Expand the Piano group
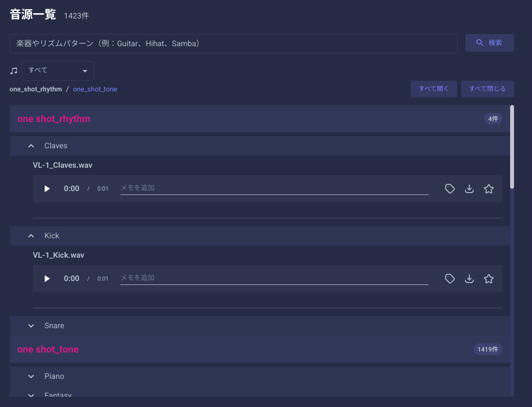532x407 pixels. tap(31, 376)
